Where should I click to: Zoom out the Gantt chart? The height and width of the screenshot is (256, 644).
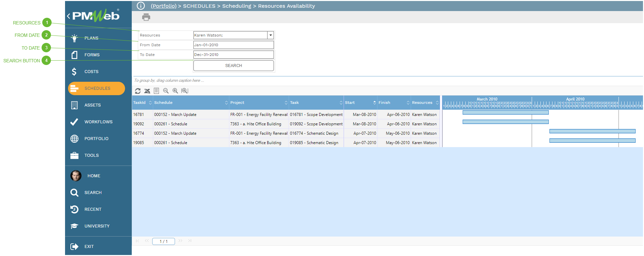click(x=166, y=91)
